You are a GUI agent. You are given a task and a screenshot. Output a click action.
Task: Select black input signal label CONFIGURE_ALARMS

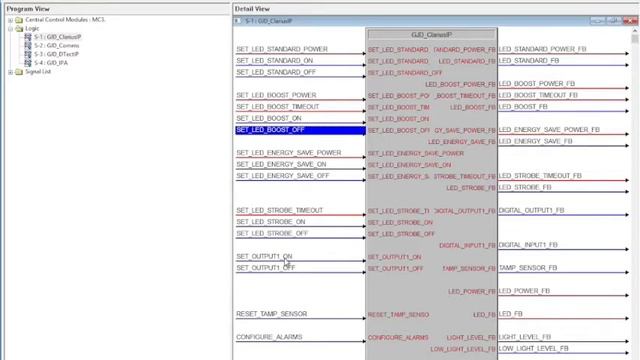coord(269,337)
